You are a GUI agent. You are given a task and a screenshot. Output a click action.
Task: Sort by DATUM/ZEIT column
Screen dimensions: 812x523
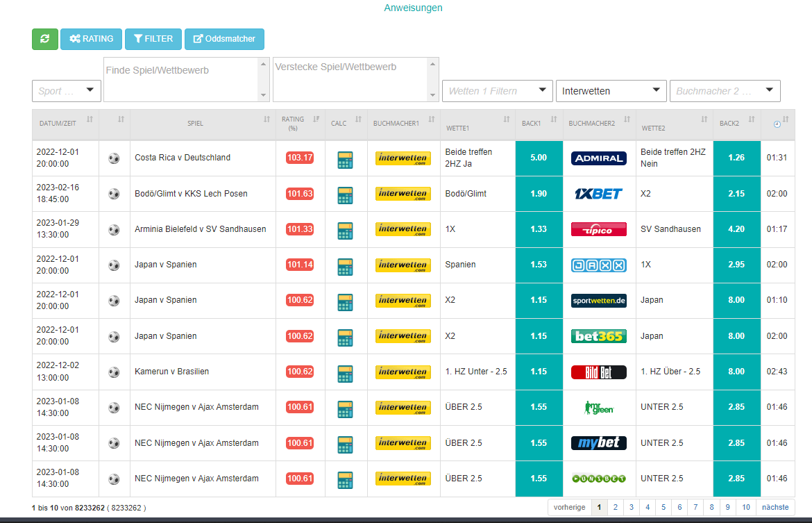[x=65, y=124]
